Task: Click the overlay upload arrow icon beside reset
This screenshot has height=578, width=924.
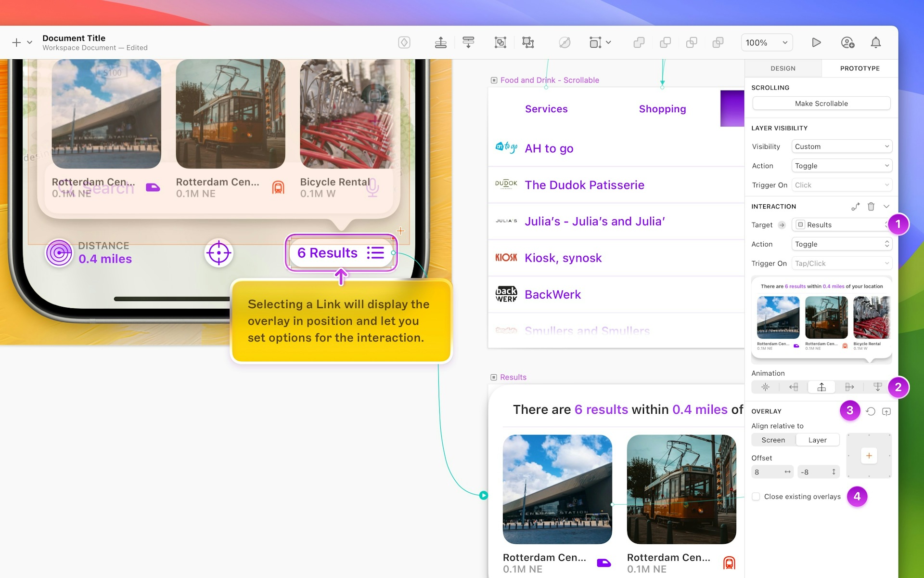Action: [886, 411]
